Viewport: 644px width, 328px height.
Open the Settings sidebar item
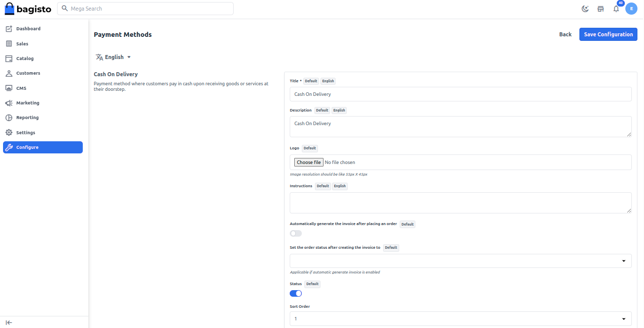(x=26, y=133)
